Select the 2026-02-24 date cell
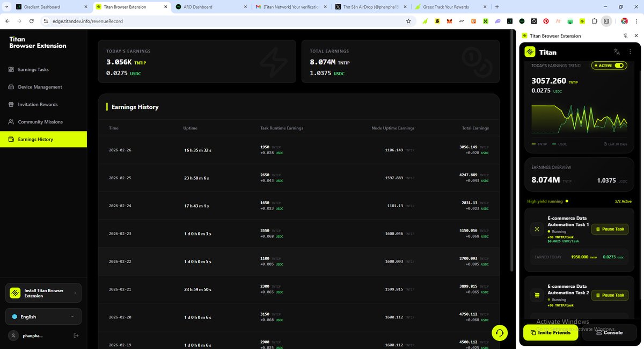Screen dimensions: 644x349 (x=120, y=206)
